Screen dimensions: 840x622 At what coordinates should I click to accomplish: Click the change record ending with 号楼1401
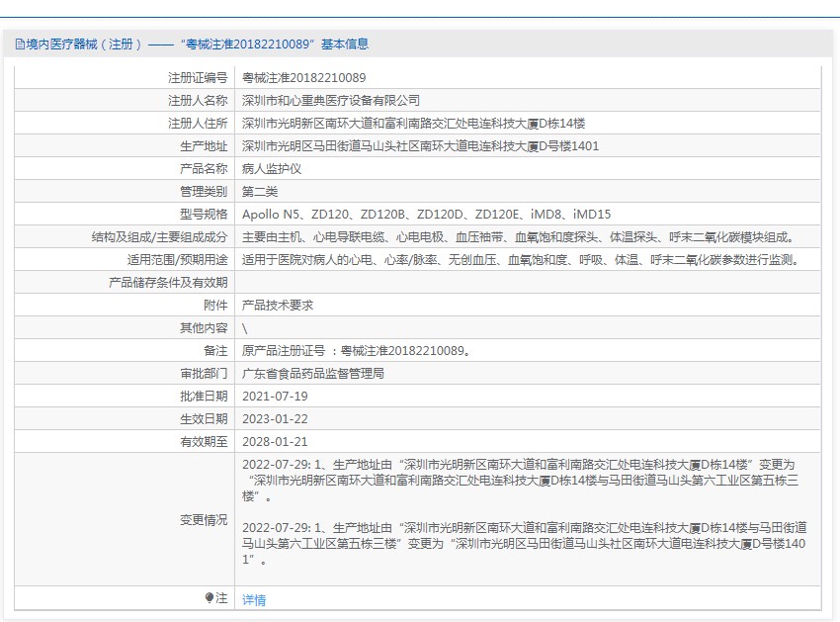coord(524,544)
